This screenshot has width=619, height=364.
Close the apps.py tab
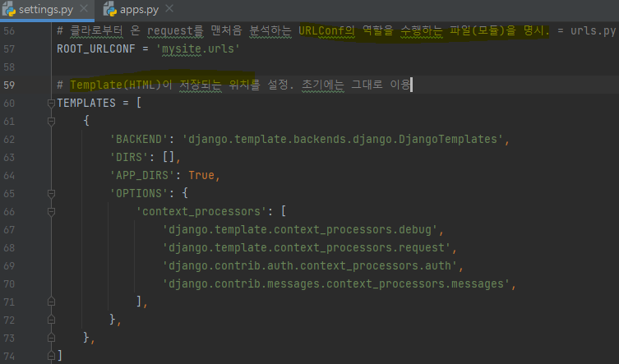point(169,8)
